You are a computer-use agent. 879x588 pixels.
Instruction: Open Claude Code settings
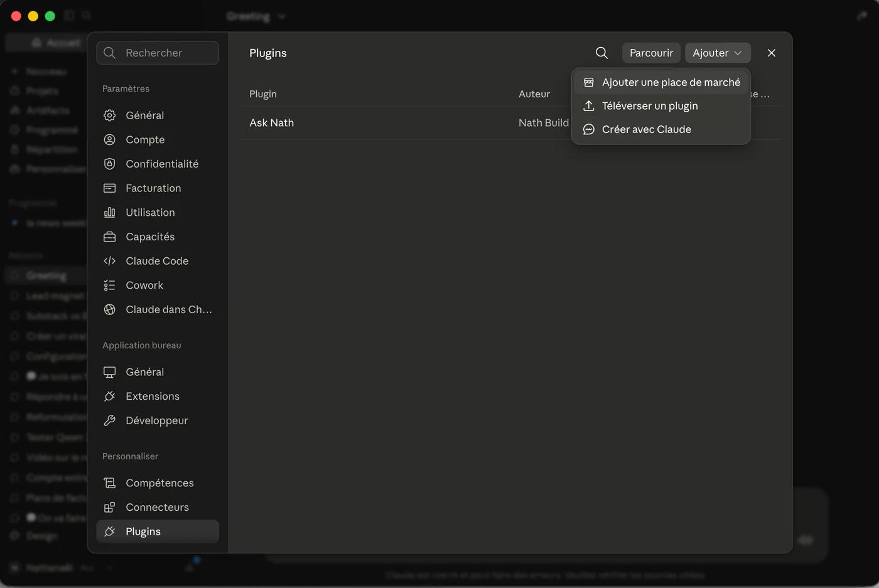click(158, 261)
